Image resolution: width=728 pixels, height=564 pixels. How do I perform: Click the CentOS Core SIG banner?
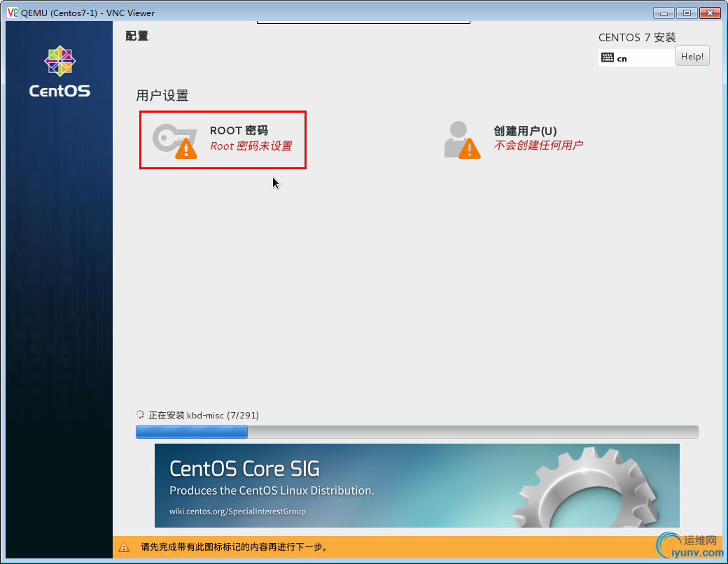click(416, 485)
